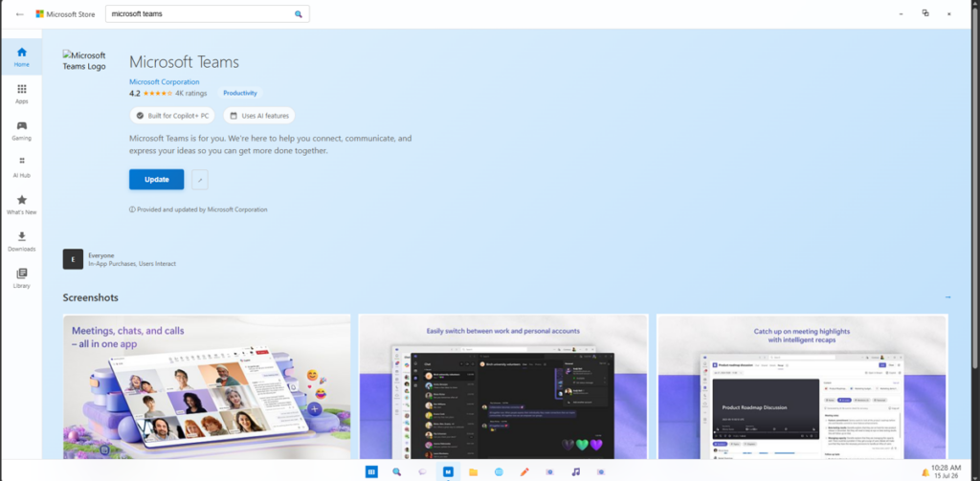Viewport: 980px width, 481px height.
Task: Click the 'Everyone' rating text
Action: click(x=101, y=255)
